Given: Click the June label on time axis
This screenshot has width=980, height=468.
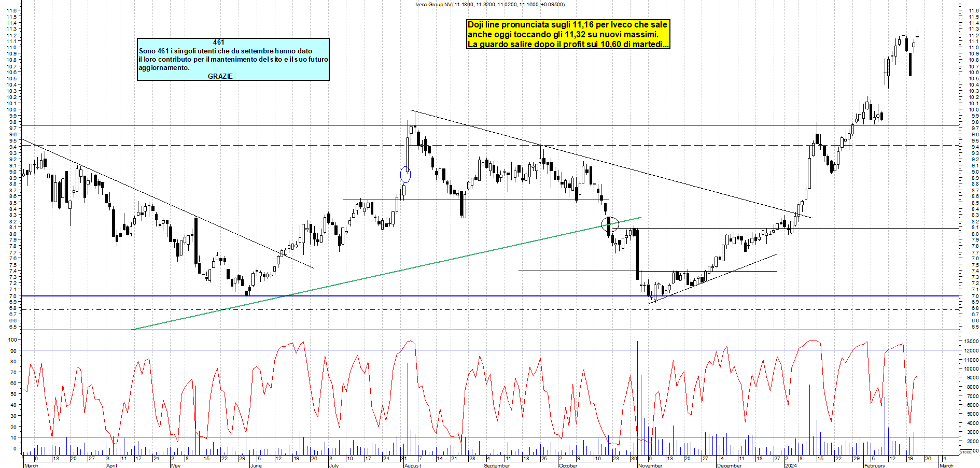Looking at the screenshot, I should [x=256, y=465].
